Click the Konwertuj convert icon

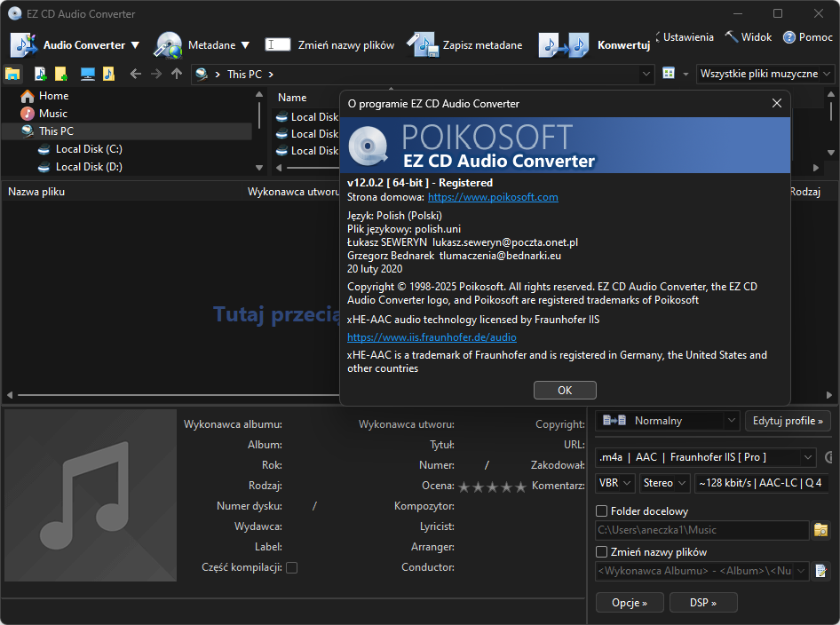coord(564,45)
